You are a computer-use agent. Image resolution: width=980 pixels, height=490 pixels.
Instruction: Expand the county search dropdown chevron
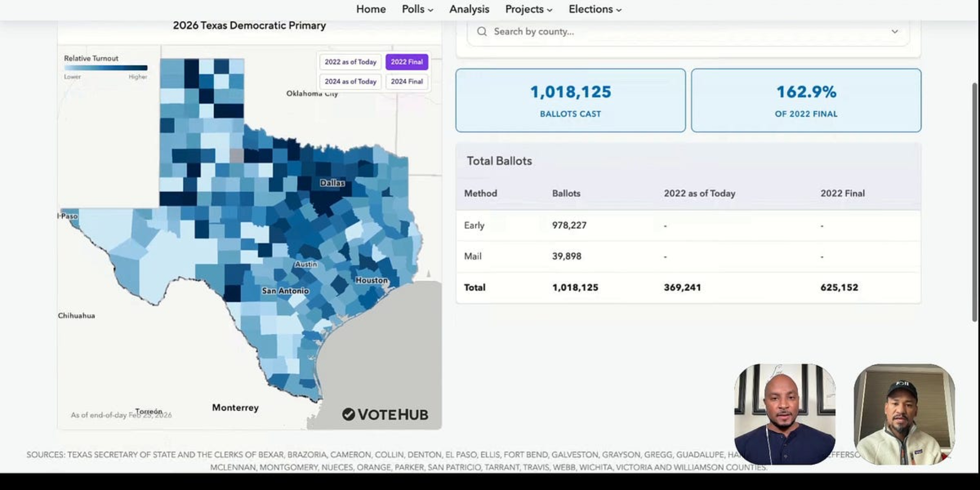(894, 31)
